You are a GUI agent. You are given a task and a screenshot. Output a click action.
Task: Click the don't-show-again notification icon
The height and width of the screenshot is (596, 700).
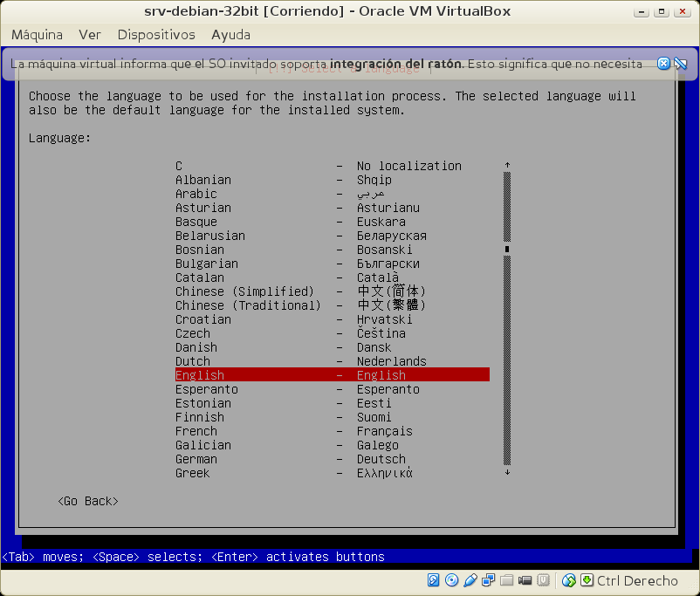click(x=681, y=64)
